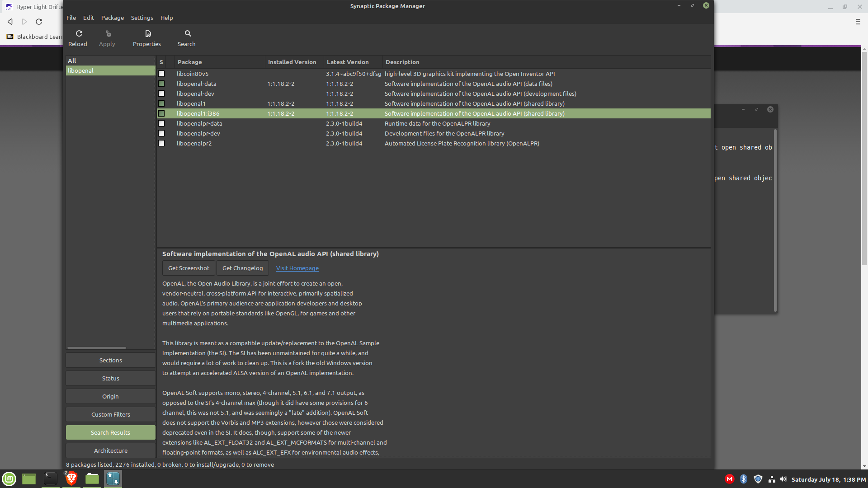Open the Properties toolbar icon

[148, 33]
